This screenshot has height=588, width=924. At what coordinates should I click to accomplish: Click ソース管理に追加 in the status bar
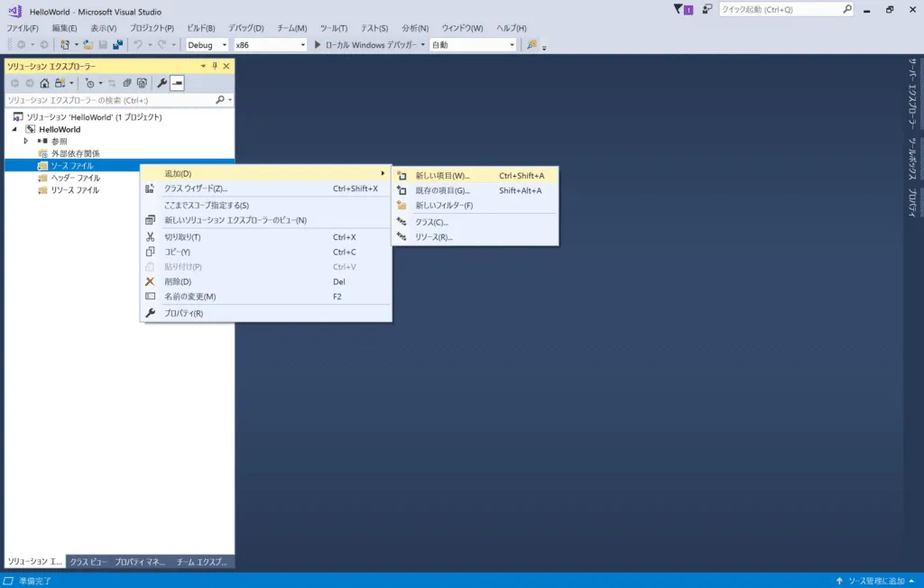pyautogui.click(x=875, y=581)
